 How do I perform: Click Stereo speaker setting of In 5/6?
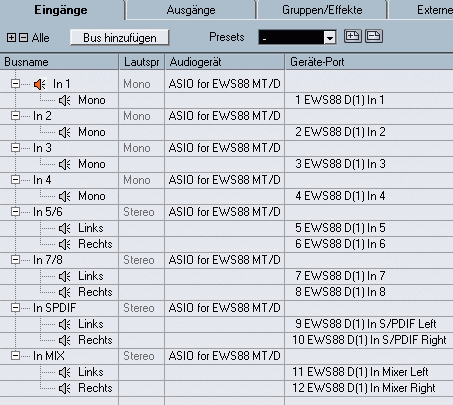tap(139, 212)
